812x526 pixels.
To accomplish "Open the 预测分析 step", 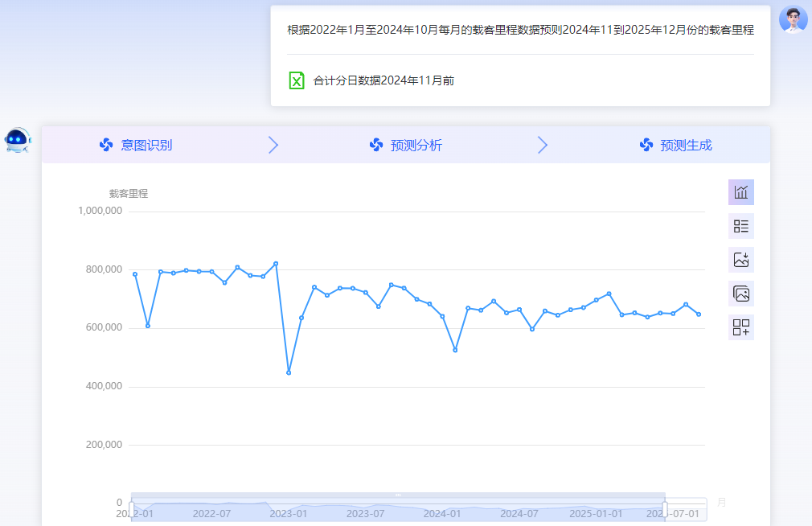I will pyautogui.click(x=406, y=145).
